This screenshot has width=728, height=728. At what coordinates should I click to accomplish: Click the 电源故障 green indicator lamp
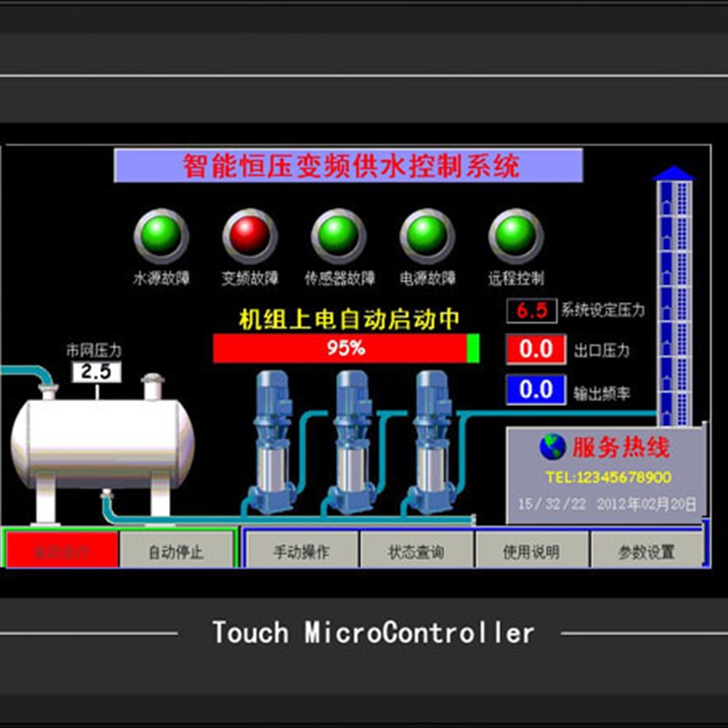(x=427, y=236)
